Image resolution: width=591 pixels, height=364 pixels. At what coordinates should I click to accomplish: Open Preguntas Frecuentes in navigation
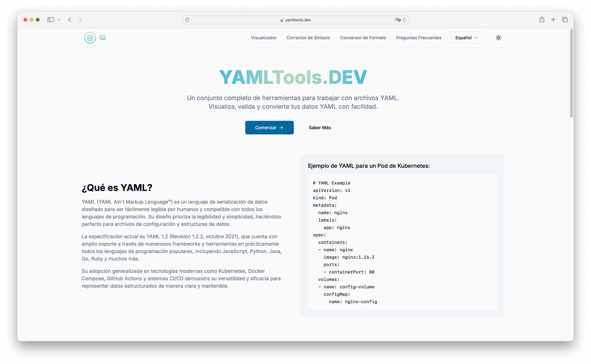419,38
